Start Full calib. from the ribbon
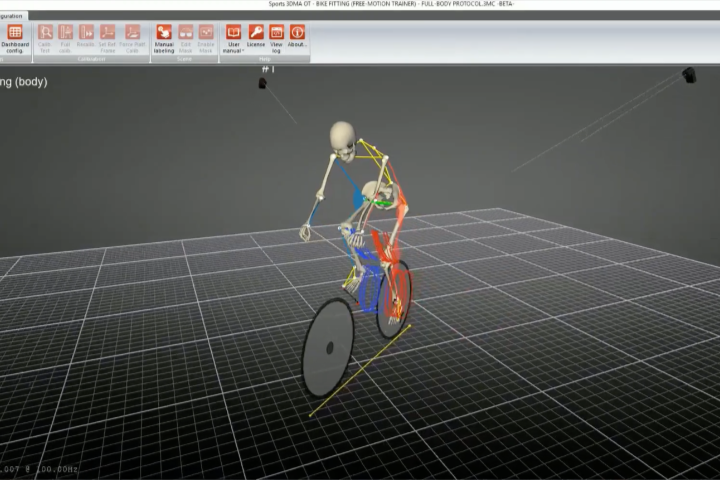Image resolution: width=720 pixels, height=480 pixels. 66,38
